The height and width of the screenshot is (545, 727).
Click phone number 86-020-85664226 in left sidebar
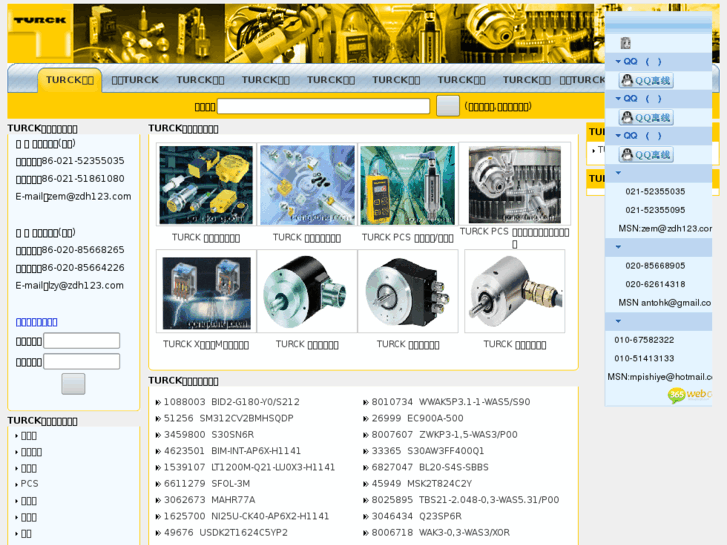point(83,267)
